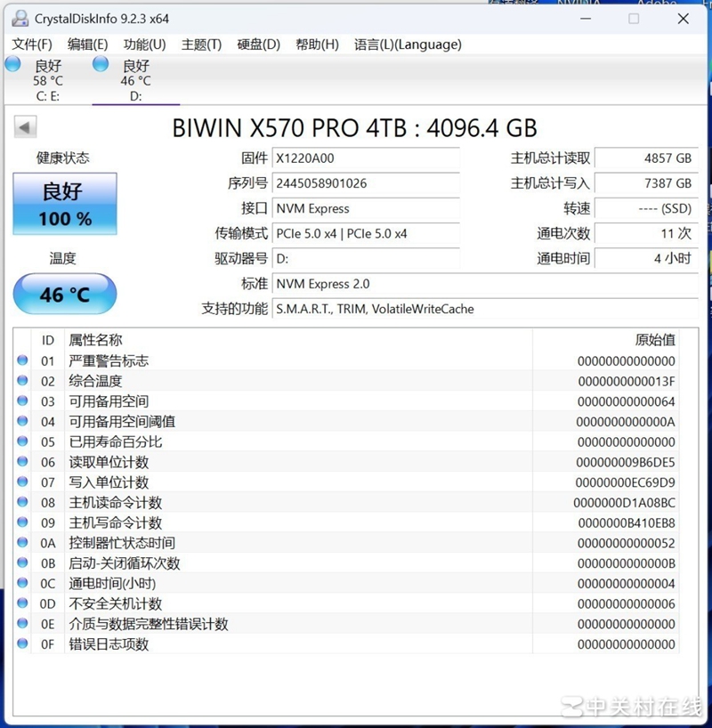
Task: Click status dot for attribute 0B 启动-关闭循环次数
Action: [22, 562]
